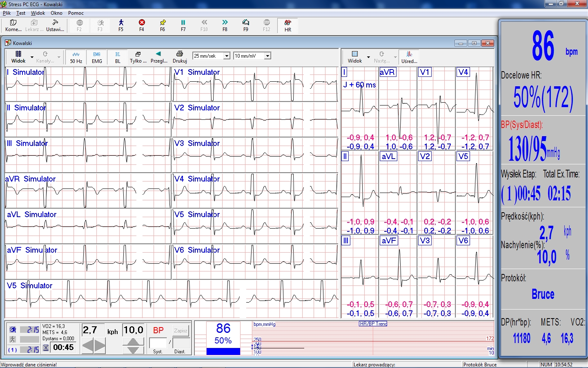
Task: Toggle the EMG filter button
Action: [97, 57]
